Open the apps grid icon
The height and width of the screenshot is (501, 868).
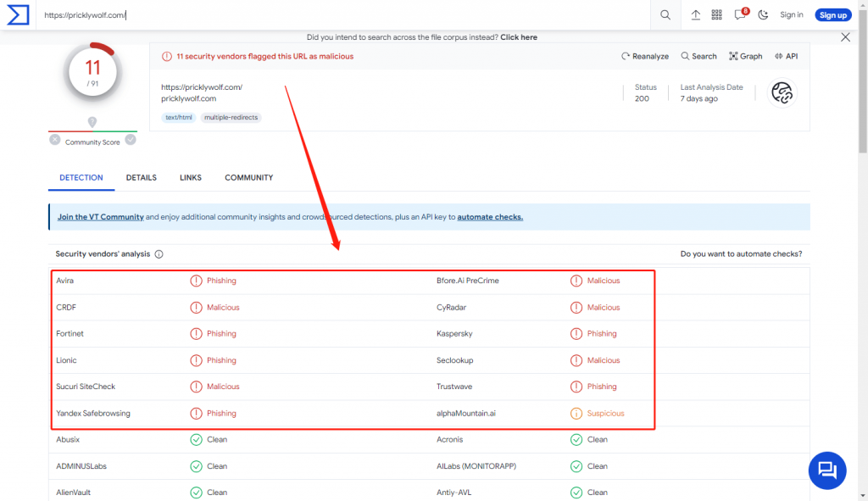(x=717, y=15)
